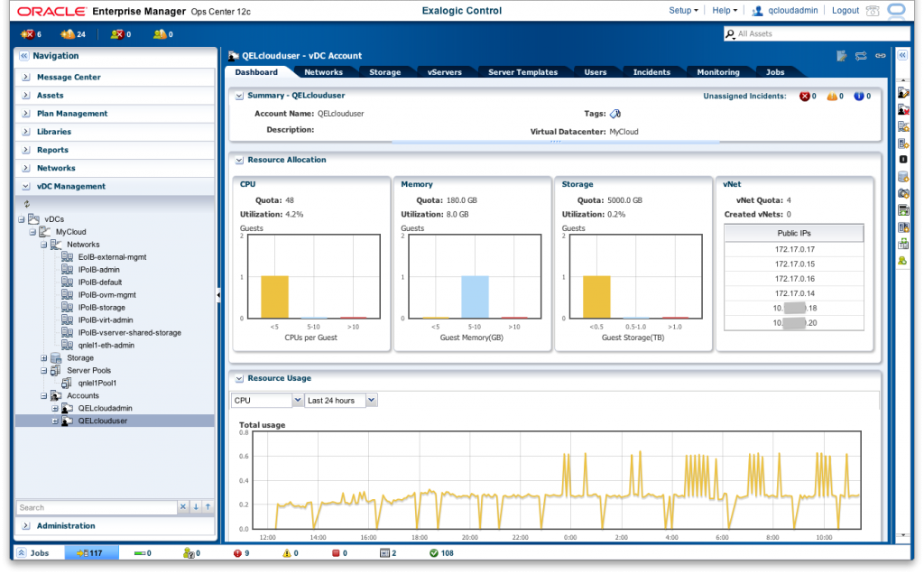
Task: Collapse the Navigation pane with double-chevron icon
Action: pos(24,56)
